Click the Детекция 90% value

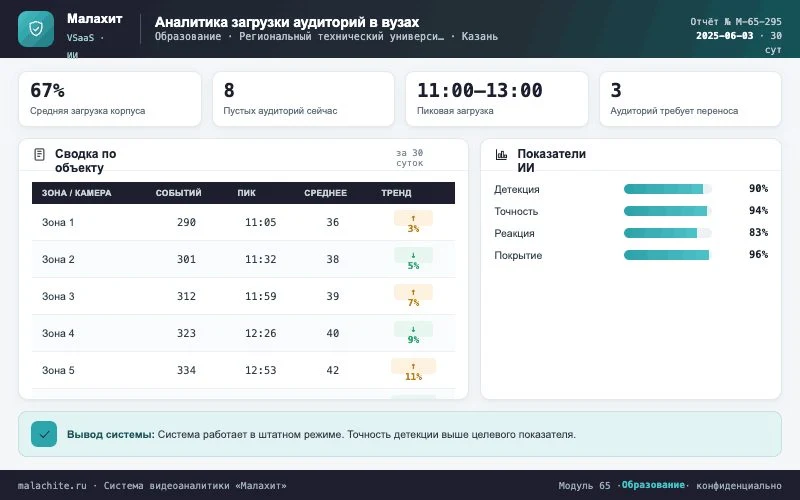click(758, 189)
